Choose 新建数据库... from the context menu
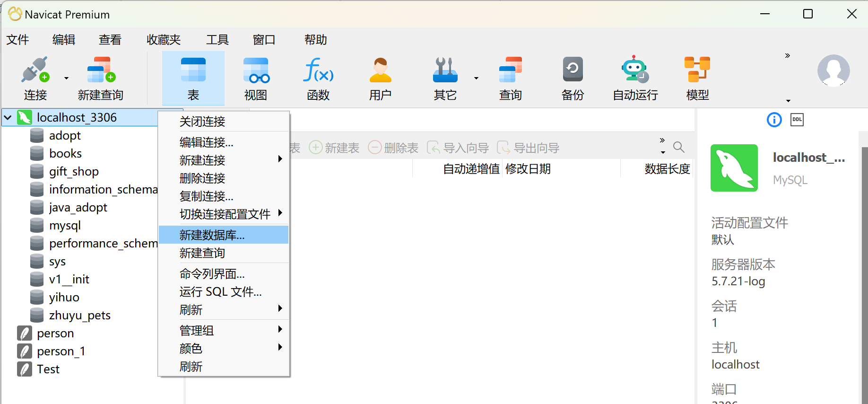Viewport: 868px width, 404px height. [224, 235]
